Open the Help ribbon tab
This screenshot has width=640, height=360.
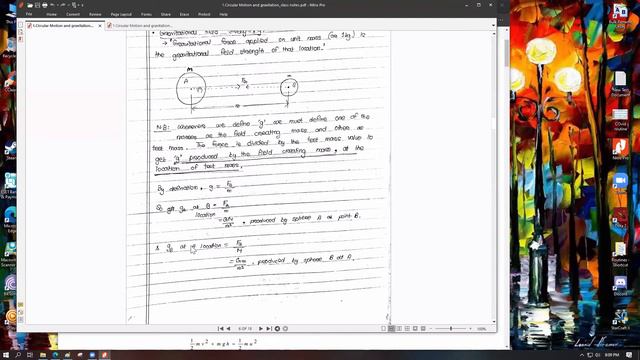point(223,14)
